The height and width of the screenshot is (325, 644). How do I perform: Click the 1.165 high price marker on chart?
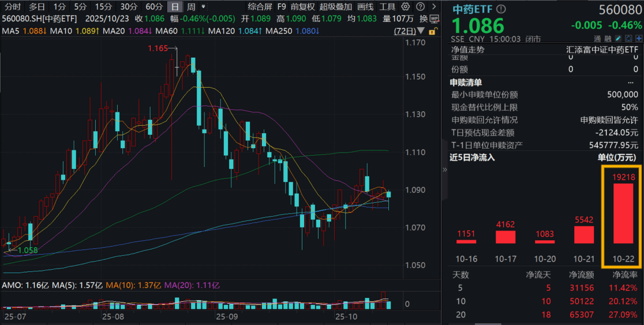coord(158,48)
